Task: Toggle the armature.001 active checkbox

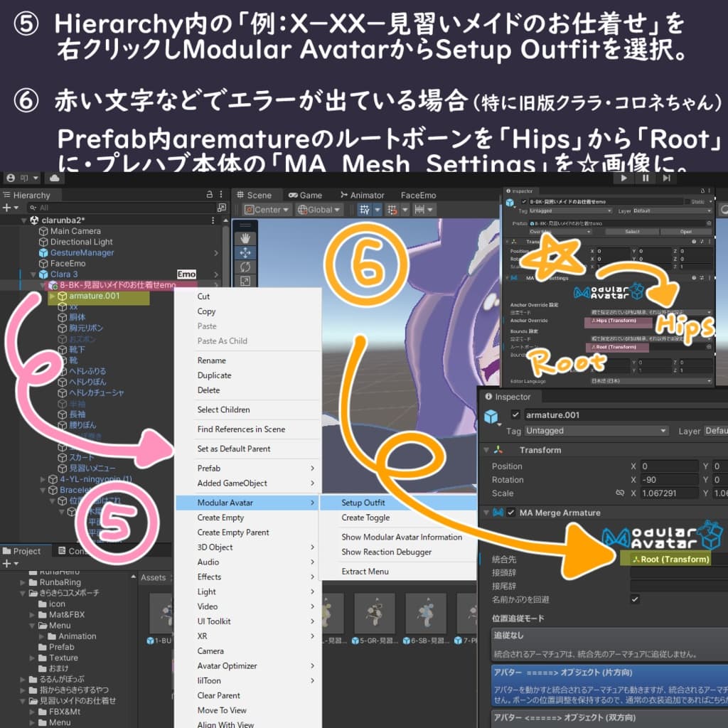Action: pos(515,414)
